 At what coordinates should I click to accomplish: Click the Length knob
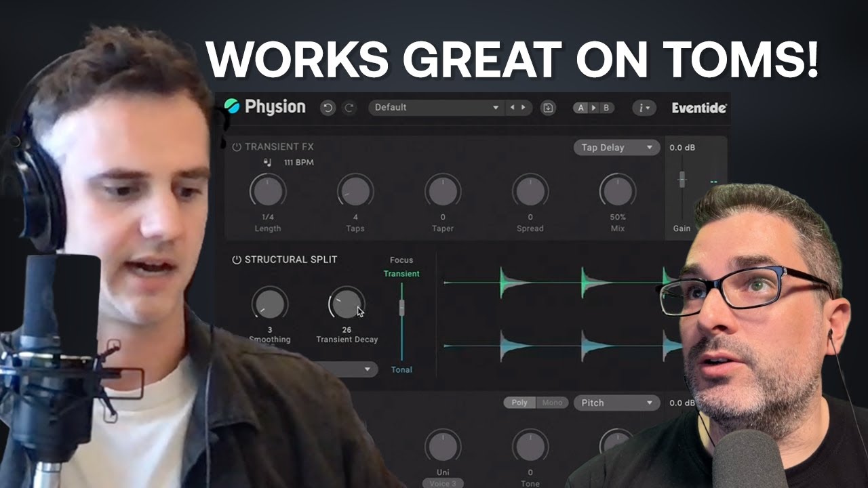click(268, 191)
